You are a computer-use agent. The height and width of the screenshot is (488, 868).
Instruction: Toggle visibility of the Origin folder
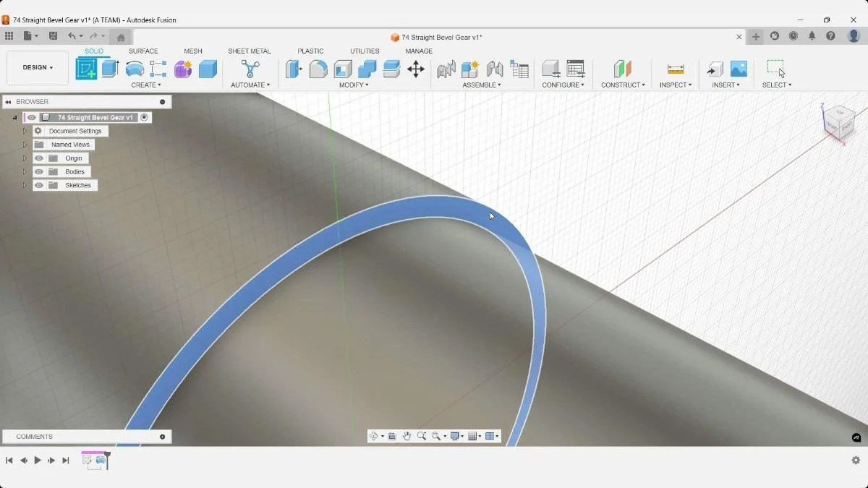click(x=39, y=158)
